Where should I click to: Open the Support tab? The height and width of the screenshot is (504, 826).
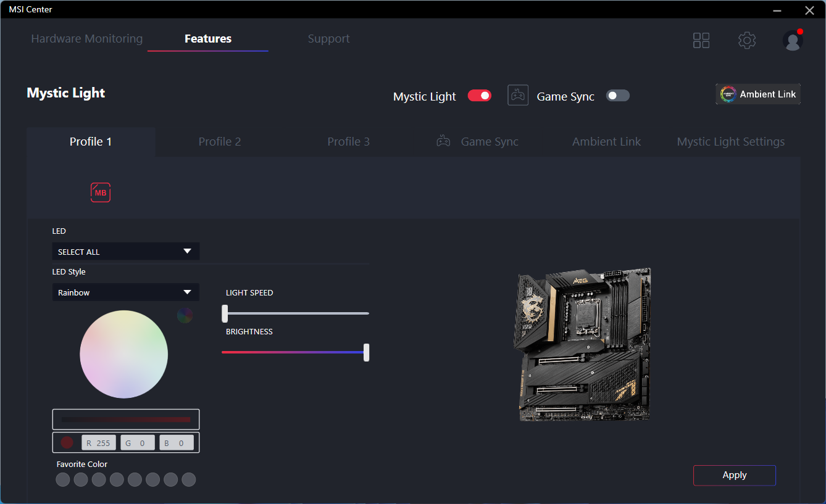click(x=329, y=39)
